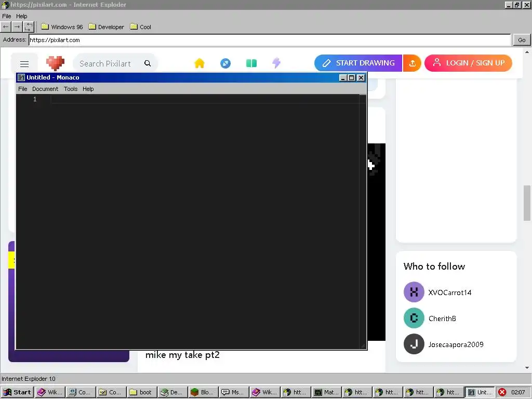Click the search magnifier icon
The width and height of the screenshot is (532, 399).
pyautogui.click(x=148, y=63)
